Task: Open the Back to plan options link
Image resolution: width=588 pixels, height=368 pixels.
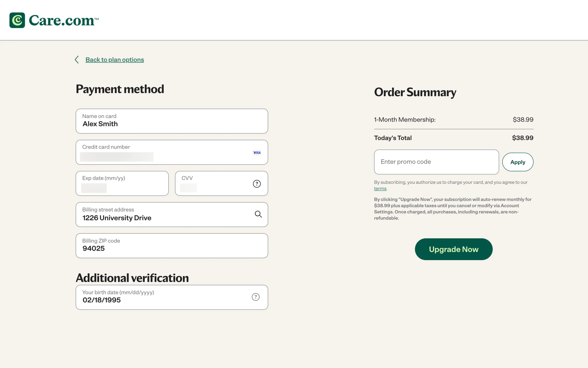Action: coord(115,59)
